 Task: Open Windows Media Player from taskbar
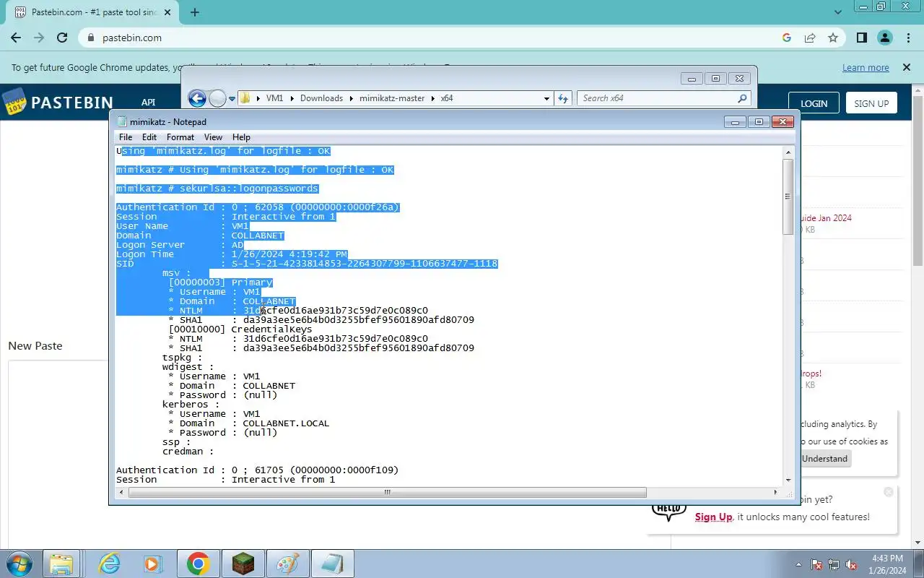click(153, 564)
